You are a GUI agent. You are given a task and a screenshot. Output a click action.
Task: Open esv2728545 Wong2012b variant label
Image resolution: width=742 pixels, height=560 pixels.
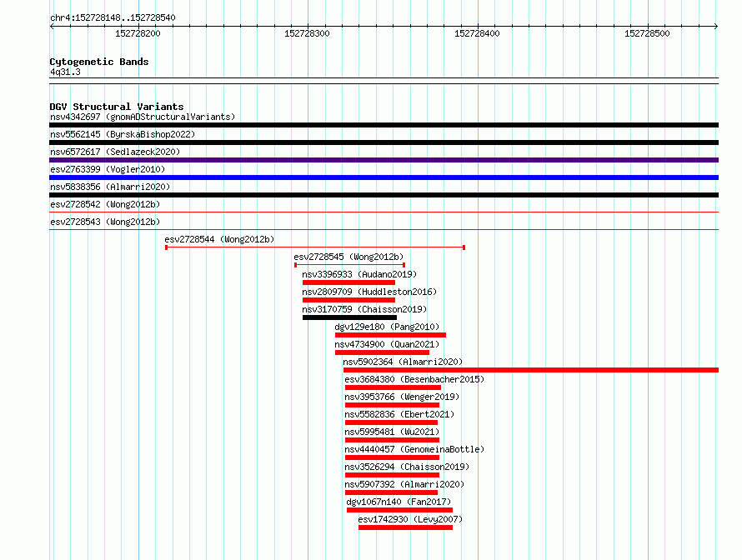click(348, 257)
